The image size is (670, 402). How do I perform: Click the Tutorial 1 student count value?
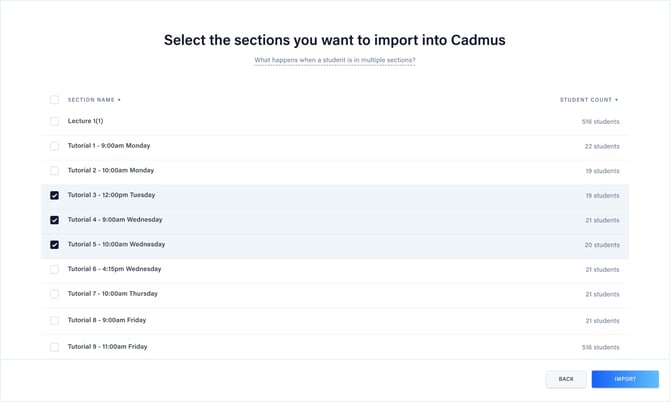tap(601, 146)
